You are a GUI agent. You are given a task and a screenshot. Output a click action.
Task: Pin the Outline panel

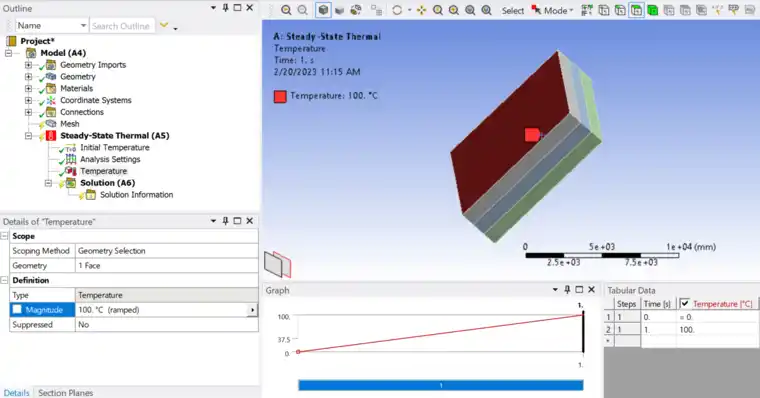click(225, 8)
